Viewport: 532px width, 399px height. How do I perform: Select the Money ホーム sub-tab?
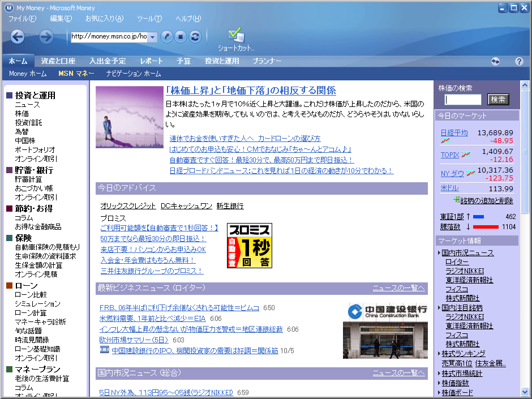[28, 74]
